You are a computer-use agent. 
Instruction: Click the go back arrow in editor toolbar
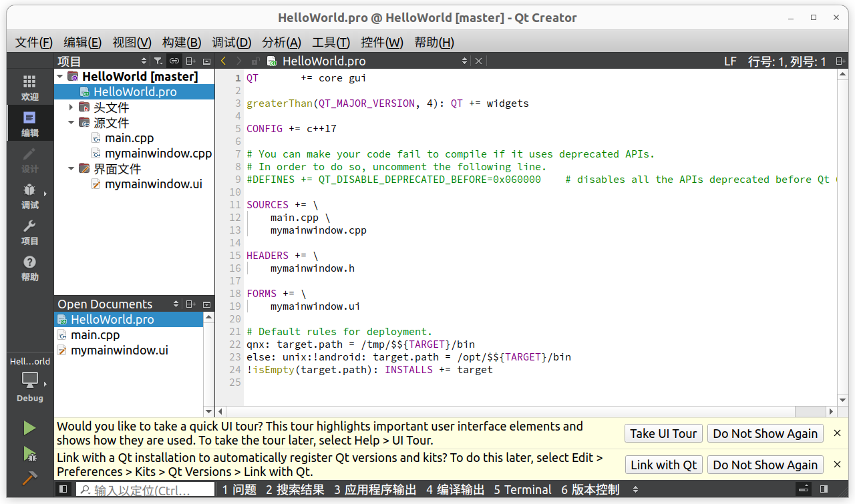point(224,61)
